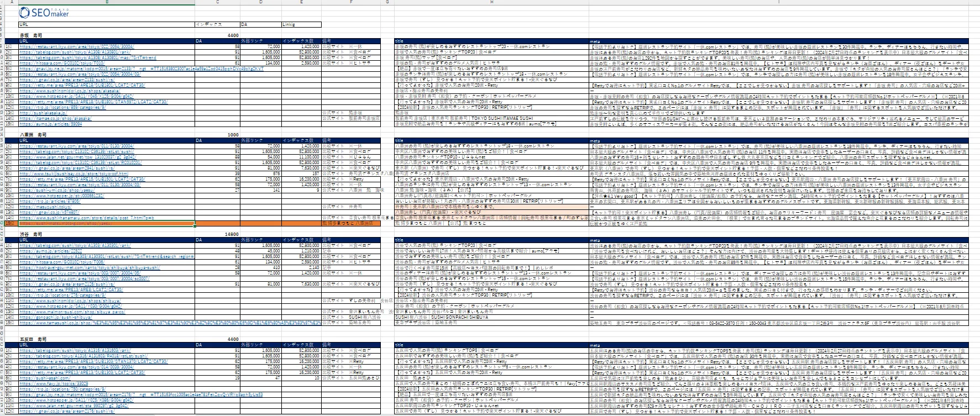The width and height of the screenshot is (980, 416).
Task: Select the external link value 54,000
Action: [x=261, y=157]
